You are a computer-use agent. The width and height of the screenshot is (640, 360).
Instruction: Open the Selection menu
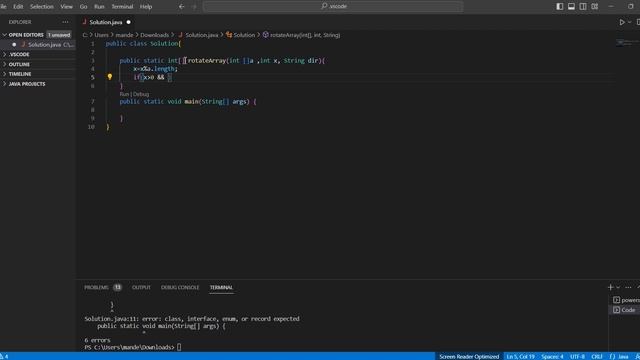pyautogui.click(x=42, y=7)
